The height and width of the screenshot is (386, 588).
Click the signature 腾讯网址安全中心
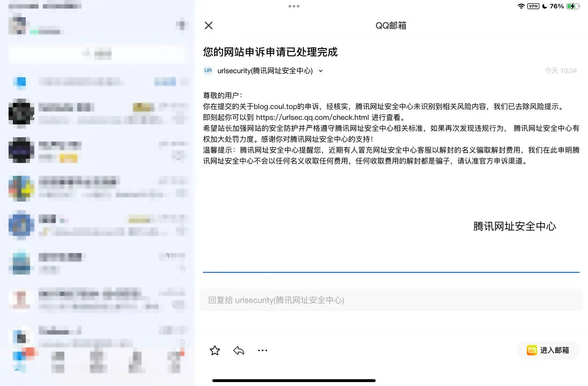514,226
